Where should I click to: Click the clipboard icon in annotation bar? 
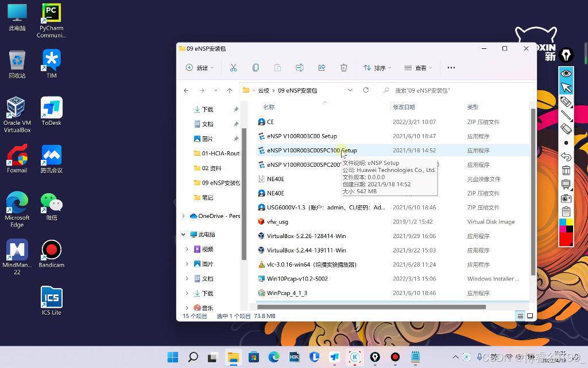coord(566,212)
